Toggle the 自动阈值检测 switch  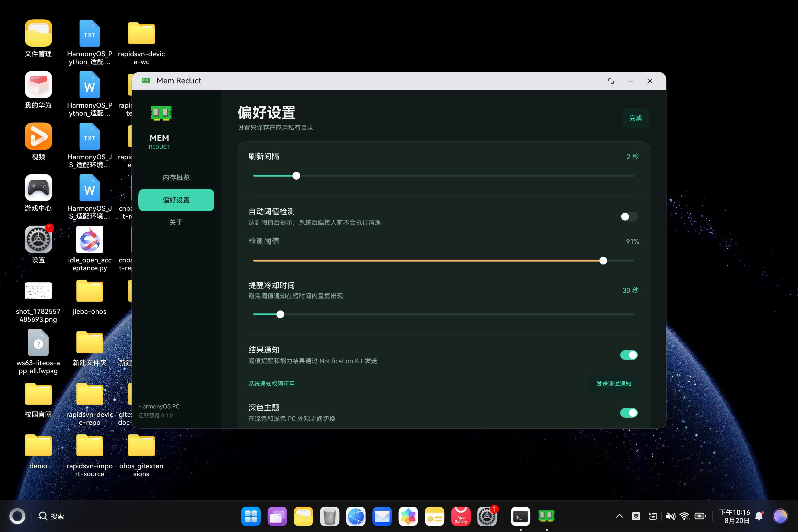629,217
